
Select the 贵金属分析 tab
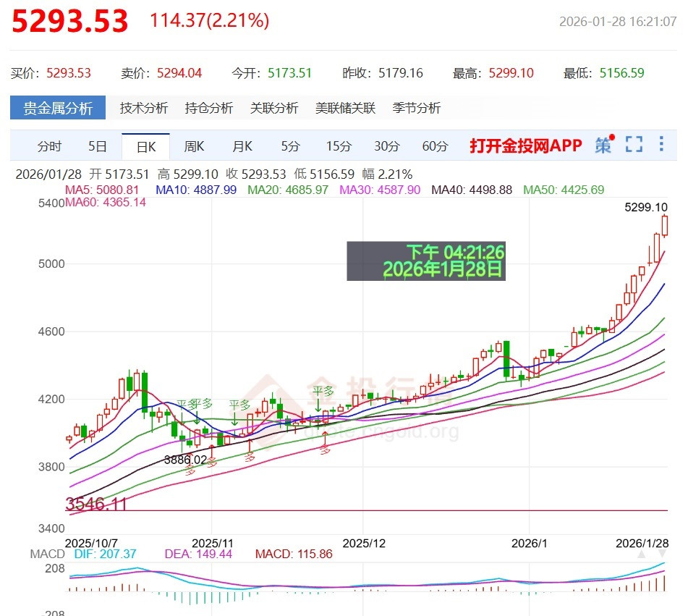click(x=58, y=108)
